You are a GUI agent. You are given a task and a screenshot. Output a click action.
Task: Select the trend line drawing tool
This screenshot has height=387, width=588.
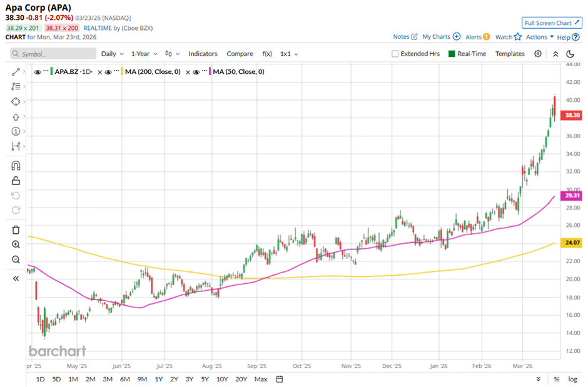16,72
